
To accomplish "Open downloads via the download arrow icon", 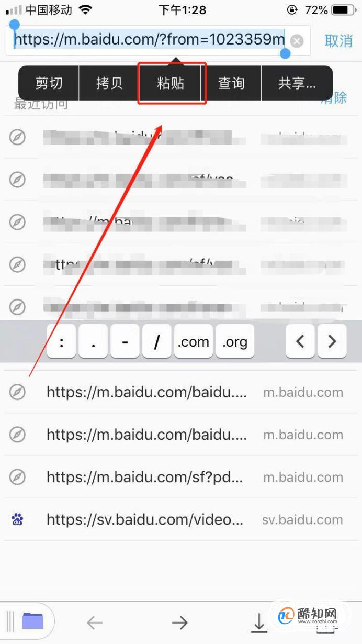I will tap(258, 622).
